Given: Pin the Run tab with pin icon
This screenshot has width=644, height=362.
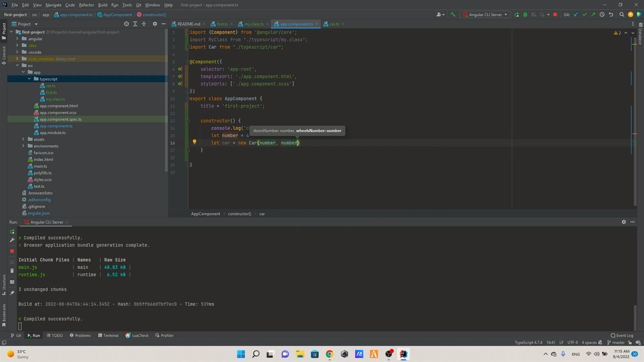Looking at the screenshot, I should (x=12, y=293).
